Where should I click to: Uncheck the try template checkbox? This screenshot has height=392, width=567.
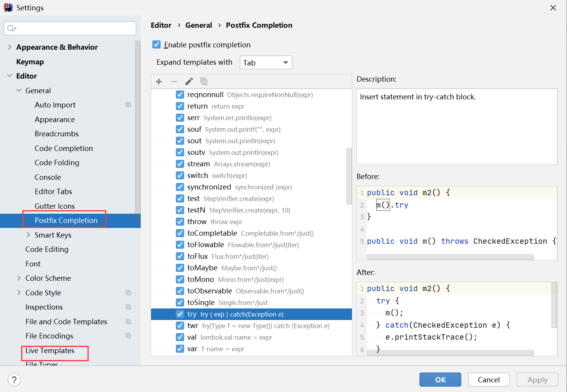pos(180,314)
